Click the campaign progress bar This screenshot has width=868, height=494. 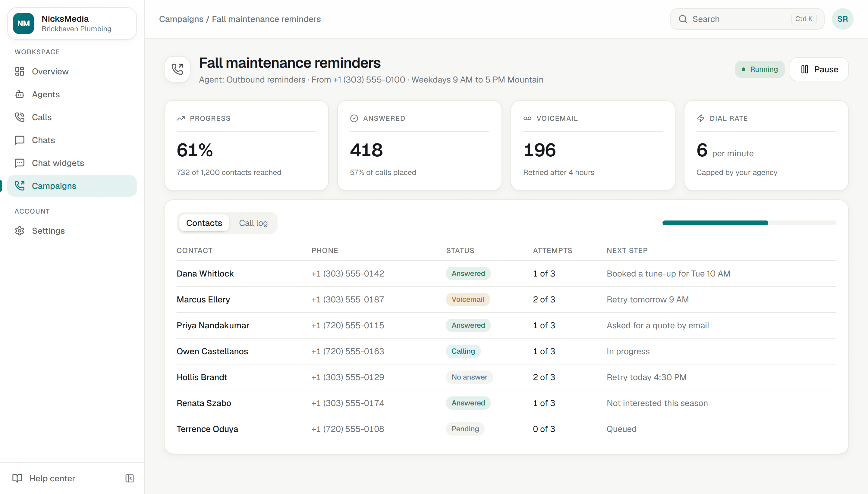click(749, 223)
